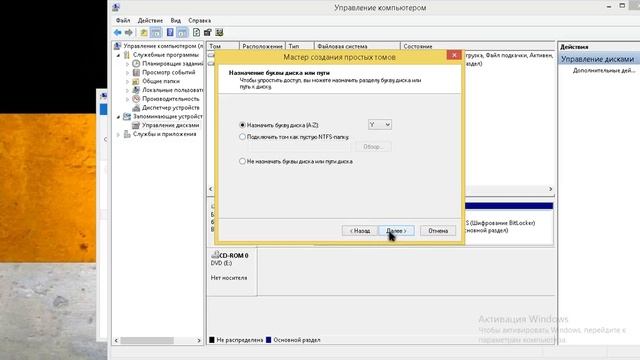Close the simple volume wizard dialog
The image size is (640, 360).
coord(454,55)
